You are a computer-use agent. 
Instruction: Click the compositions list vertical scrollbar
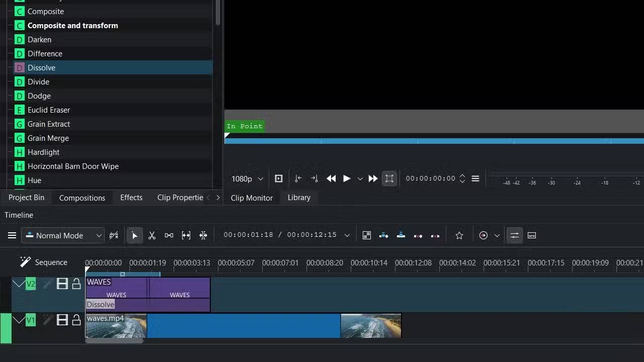pos(218,13)
